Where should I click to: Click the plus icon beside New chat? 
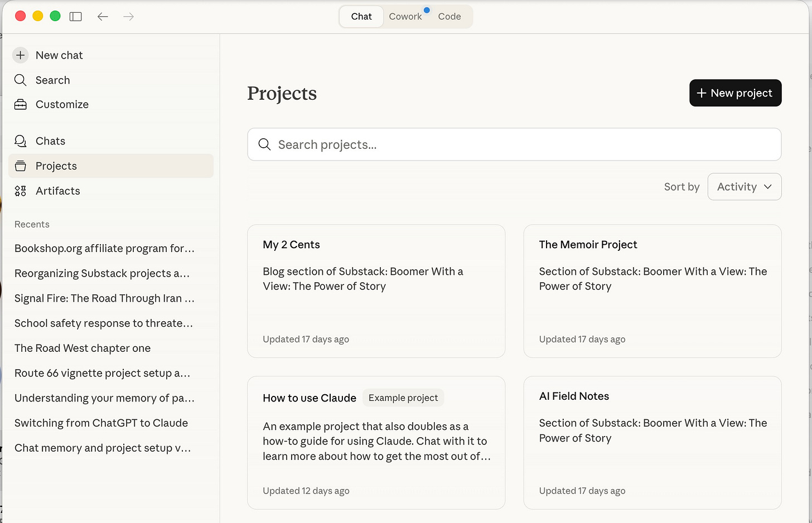pyautogui.click(x=21, y=55)
